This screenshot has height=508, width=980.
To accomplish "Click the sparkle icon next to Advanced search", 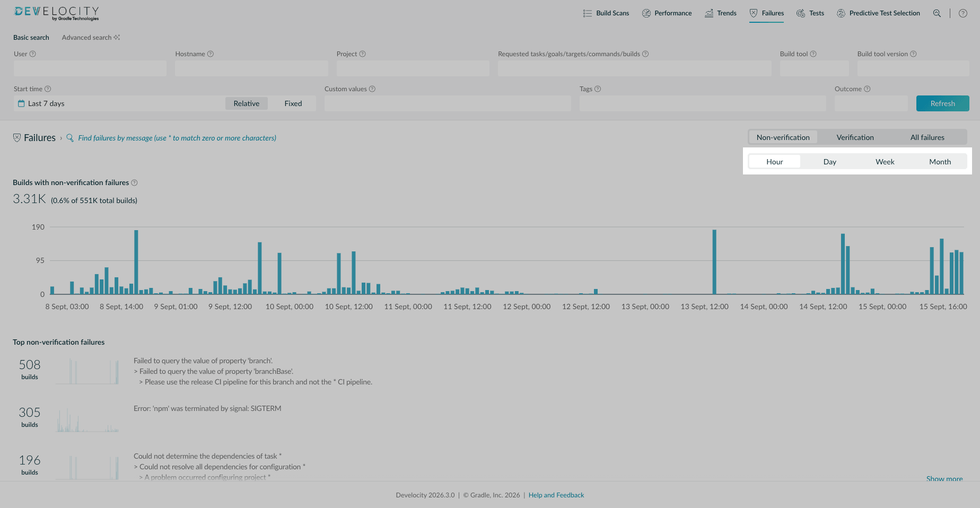I will point(117,38).
